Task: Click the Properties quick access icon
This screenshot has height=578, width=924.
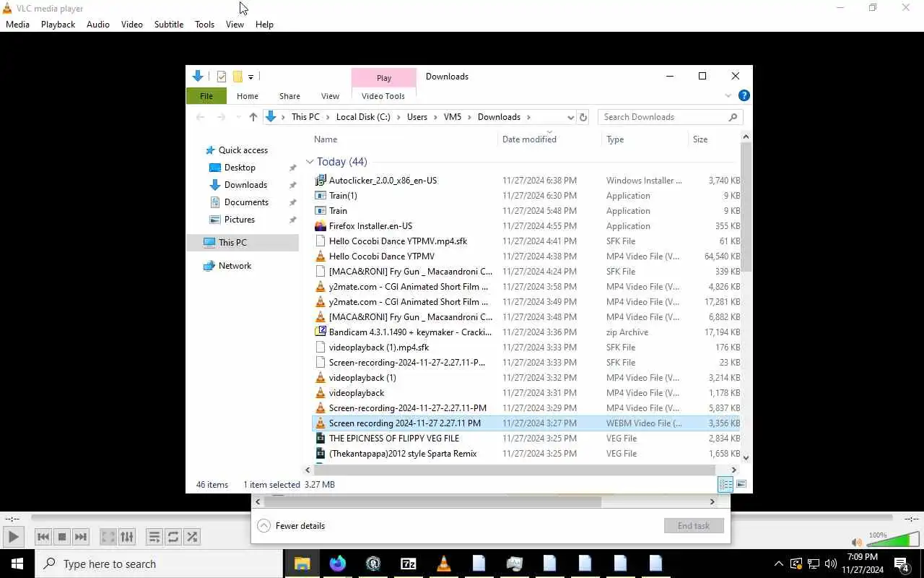Action: tap(222, 77)
